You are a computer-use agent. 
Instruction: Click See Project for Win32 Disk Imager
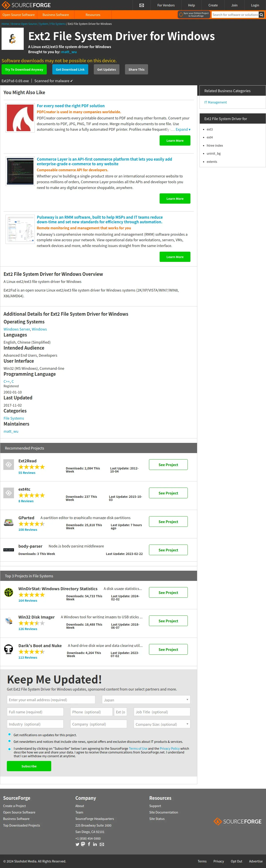coord(168,621)
